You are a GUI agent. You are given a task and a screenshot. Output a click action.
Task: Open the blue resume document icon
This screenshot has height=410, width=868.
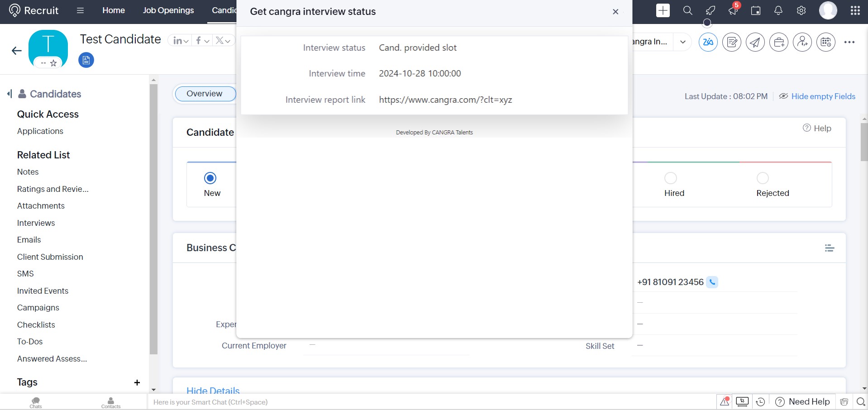point(86,60)
